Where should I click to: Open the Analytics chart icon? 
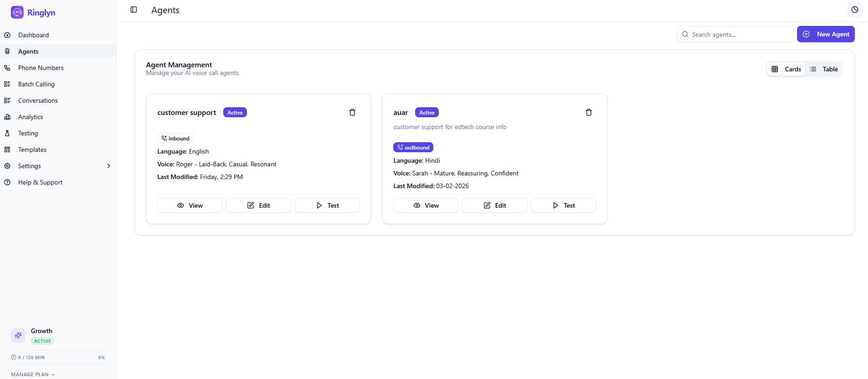point(7,117)
